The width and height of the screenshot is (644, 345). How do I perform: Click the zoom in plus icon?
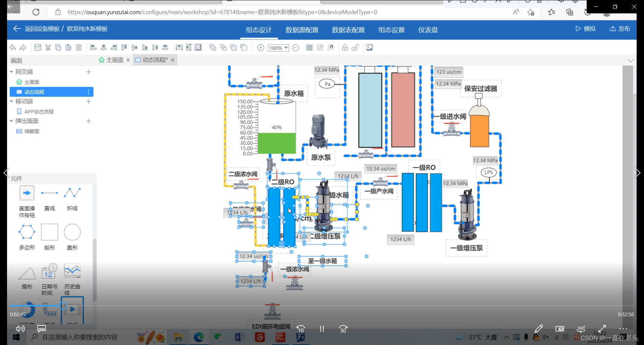click(x=261, y=48)
